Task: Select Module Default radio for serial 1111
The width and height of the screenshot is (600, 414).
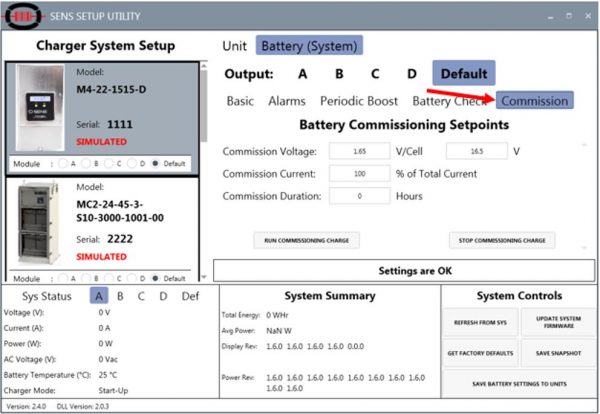Action: (155, 163)
